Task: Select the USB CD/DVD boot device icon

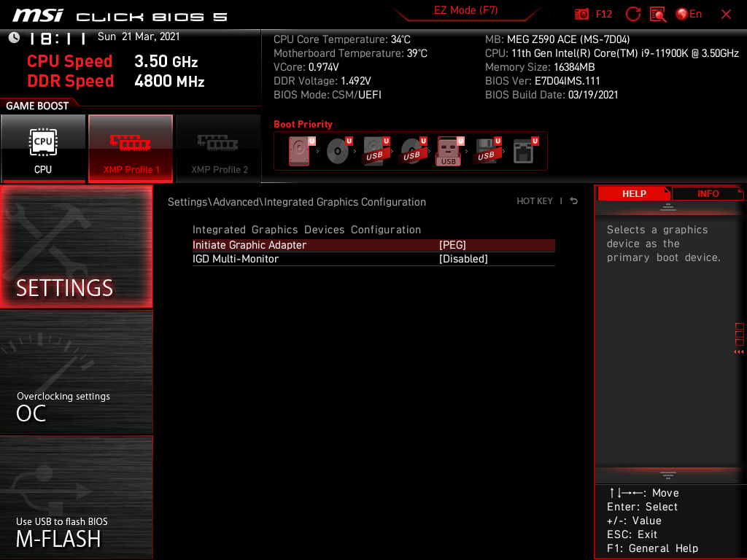Action: (x=413, y=151)
